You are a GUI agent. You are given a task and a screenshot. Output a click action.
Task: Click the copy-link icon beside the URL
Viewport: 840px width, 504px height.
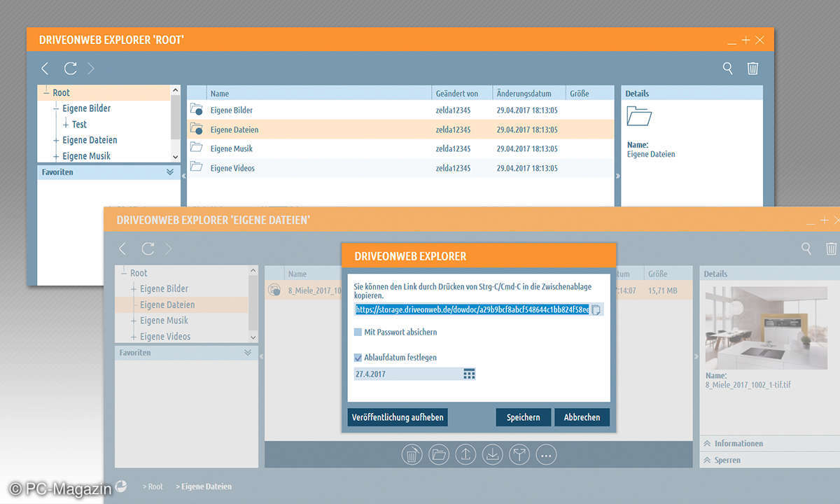point(596,309)
